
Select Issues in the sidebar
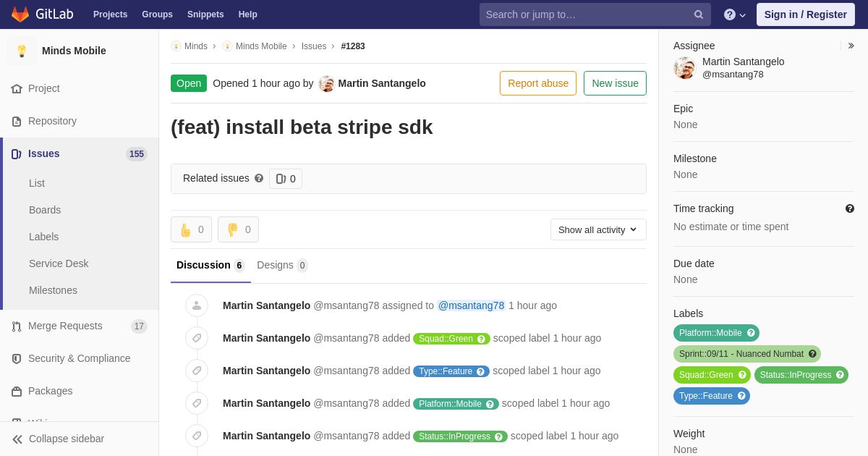[x=80, y=153]
